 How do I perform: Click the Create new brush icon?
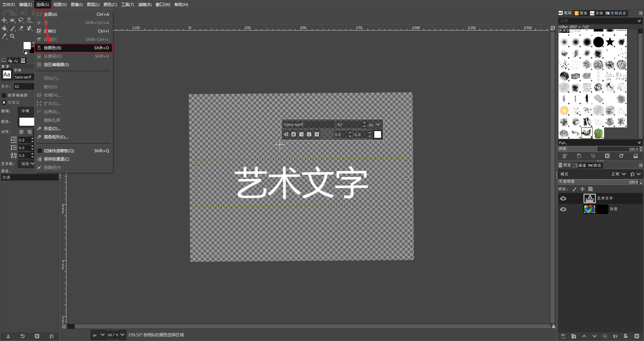[579, 156]
